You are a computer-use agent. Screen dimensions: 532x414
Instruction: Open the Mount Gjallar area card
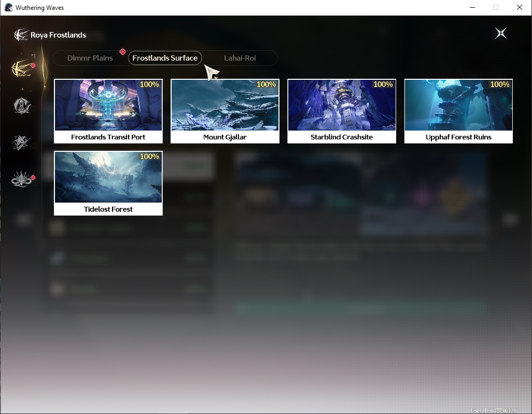point(225,111)
